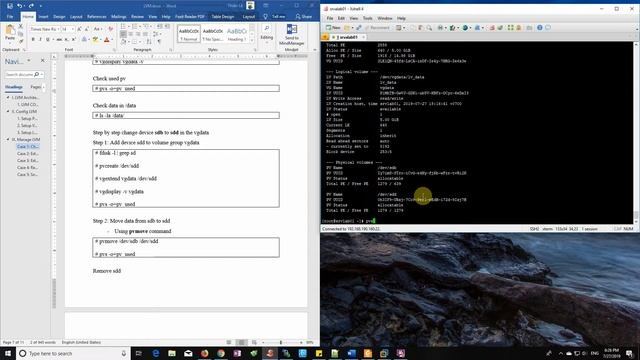Open Chrome from the taskbar
The image size is (640, 360).
[221, 353]
